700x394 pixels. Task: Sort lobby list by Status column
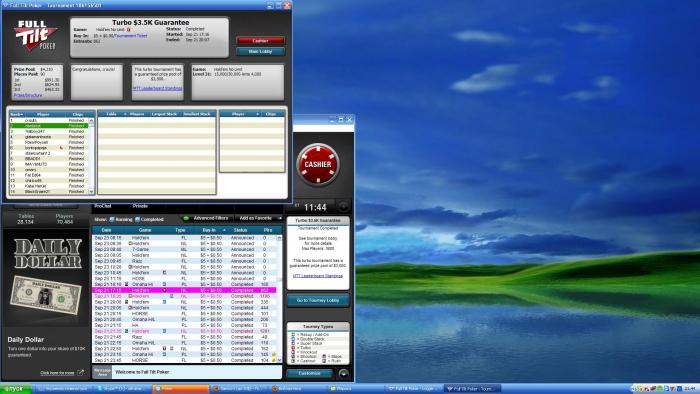click(240, 230)
